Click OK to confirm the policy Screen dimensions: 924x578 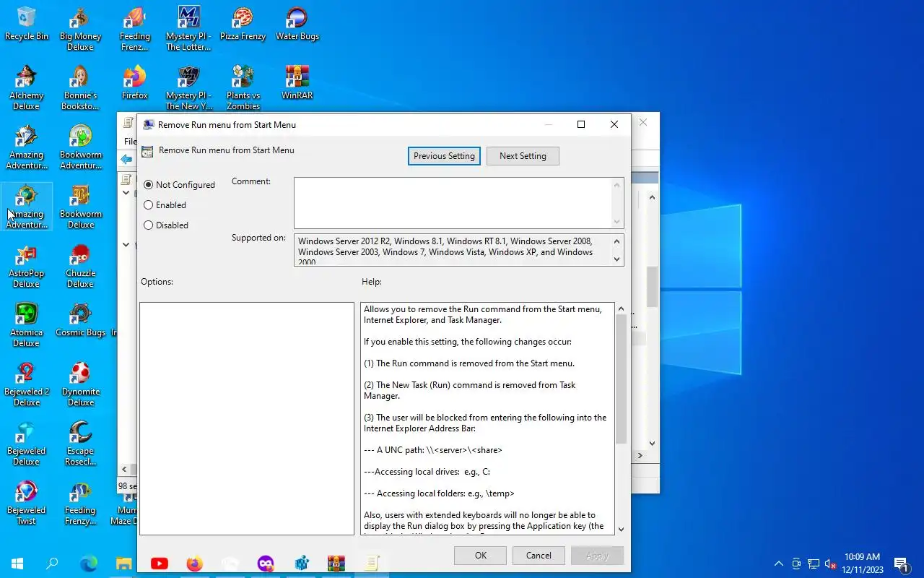coord(481,556)
